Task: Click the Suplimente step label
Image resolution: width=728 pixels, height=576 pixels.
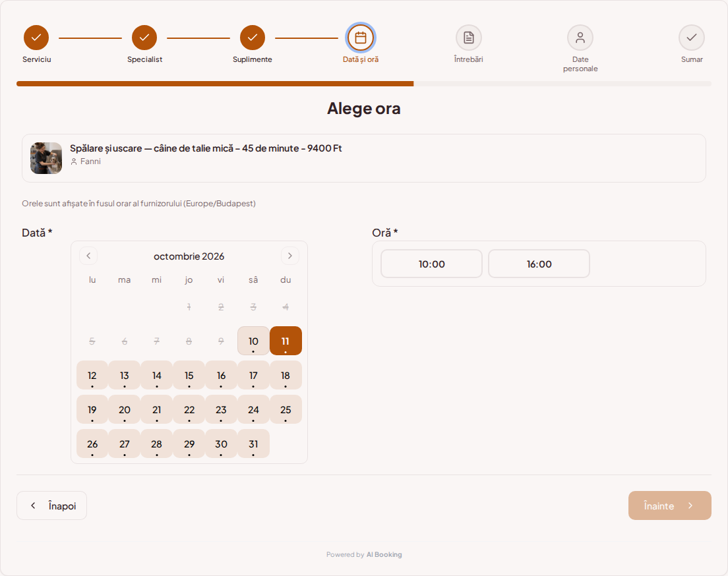Action: point(253,59)
